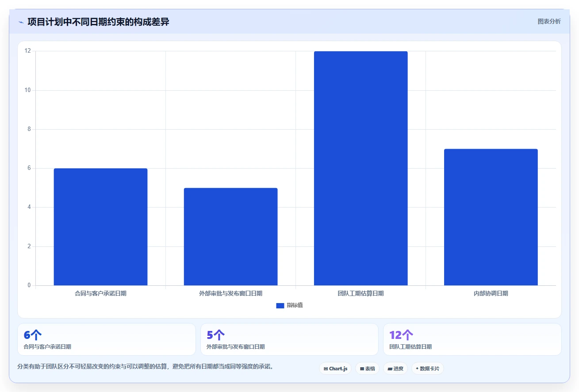Click the 进度 tag chip
579x392 pixels.
pos(395,369)
